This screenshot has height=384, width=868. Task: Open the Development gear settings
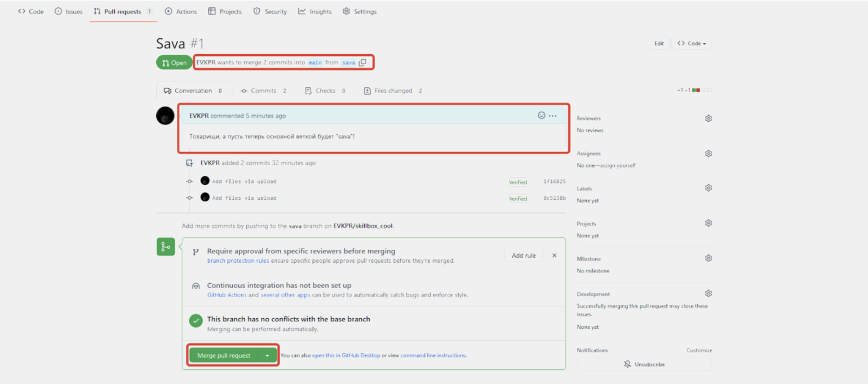click(708, 294)
